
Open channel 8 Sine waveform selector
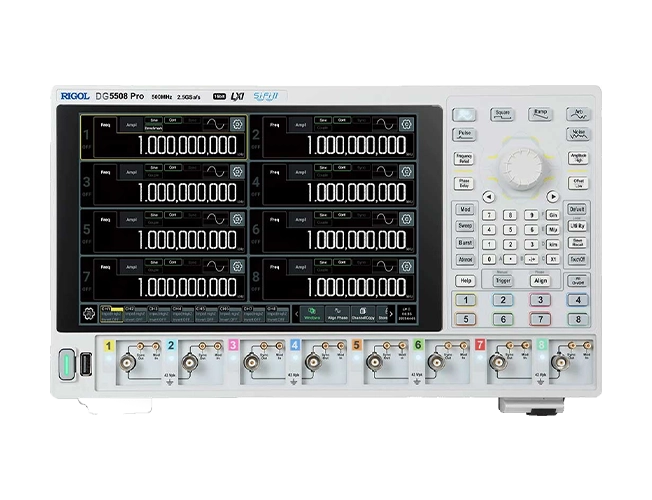pyautogui.click(x=323, y=262)
